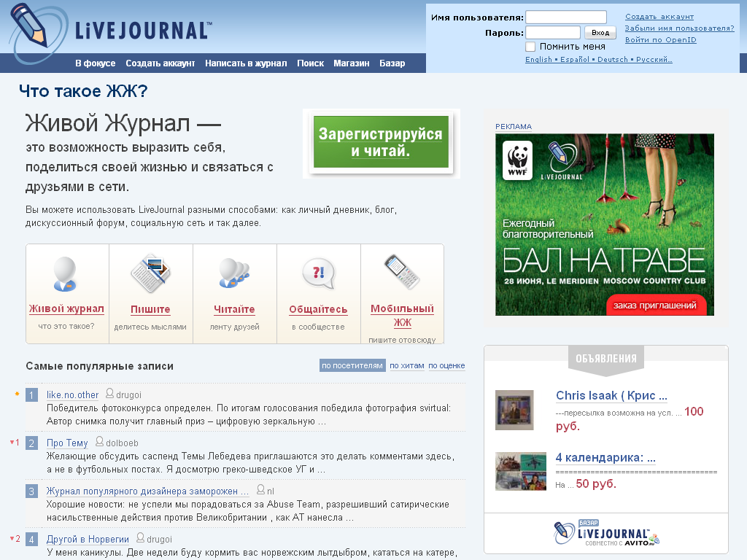Open the Поиск menu item
The height and width of the screenshot is (560, 747).
[x=310, y=63]
